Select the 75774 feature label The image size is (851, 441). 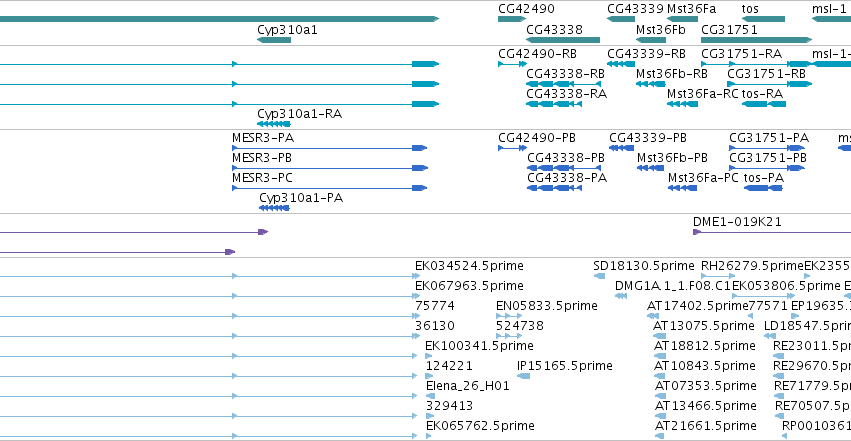pyautogui.click(x=435, y=306)
